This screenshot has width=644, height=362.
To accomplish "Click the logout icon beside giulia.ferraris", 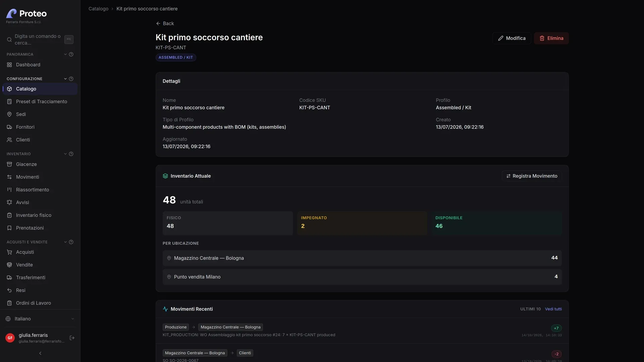I will [x=72, y=338].
